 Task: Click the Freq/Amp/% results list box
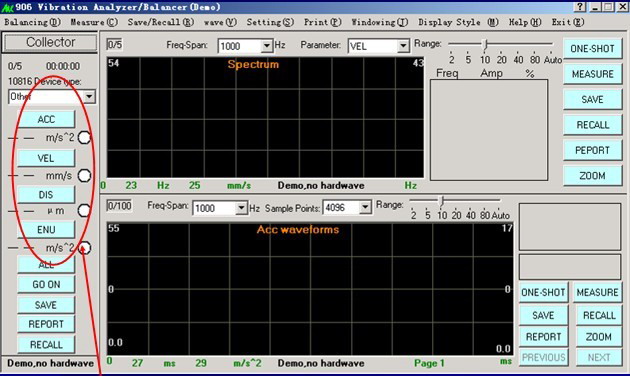(x=489, y=130)
